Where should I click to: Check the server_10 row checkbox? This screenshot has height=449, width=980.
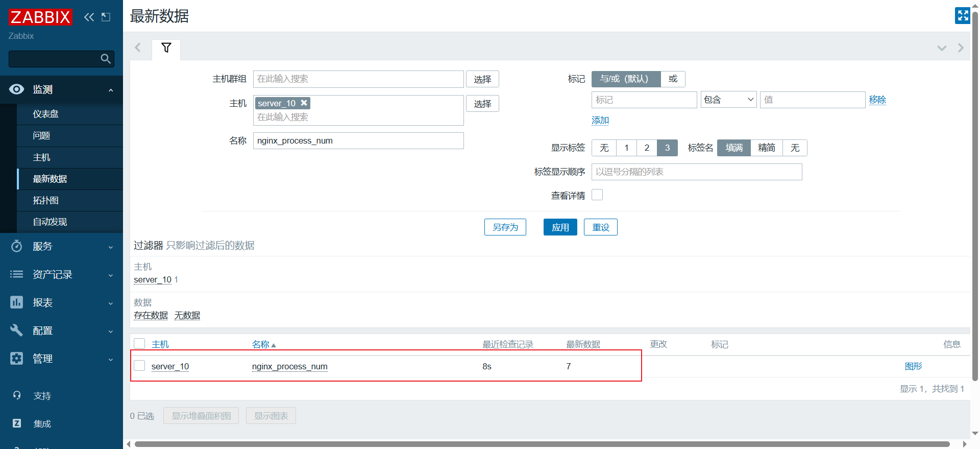click(139, 366)
